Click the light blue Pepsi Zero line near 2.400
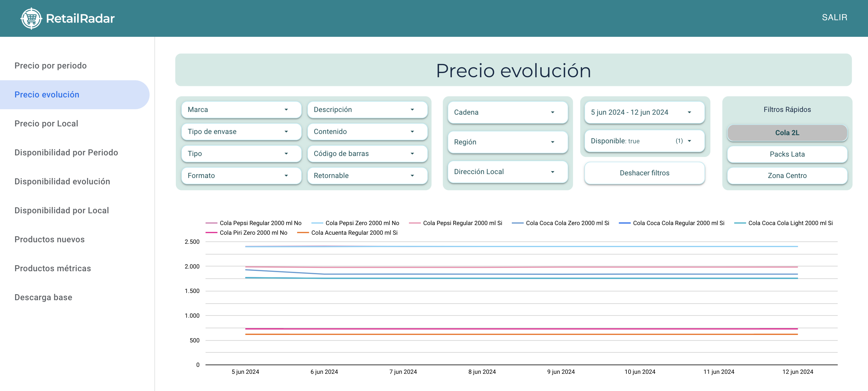 point(521,246)
